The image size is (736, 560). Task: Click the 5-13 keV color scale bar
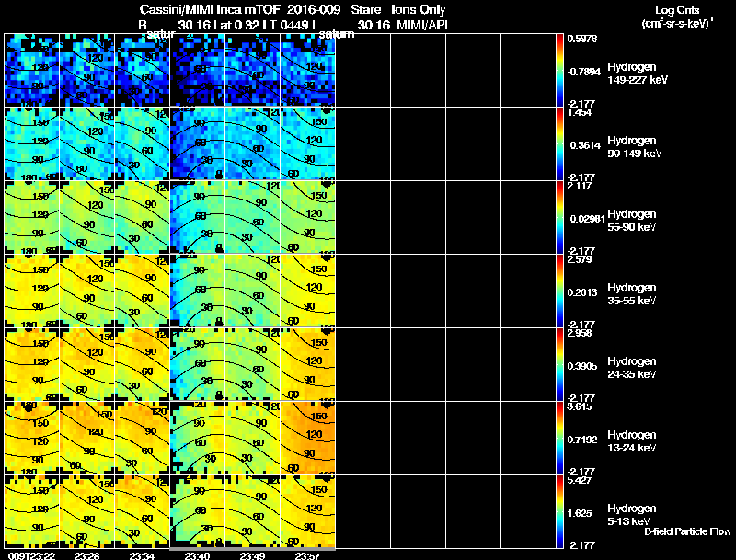click(x=559, y=511)
